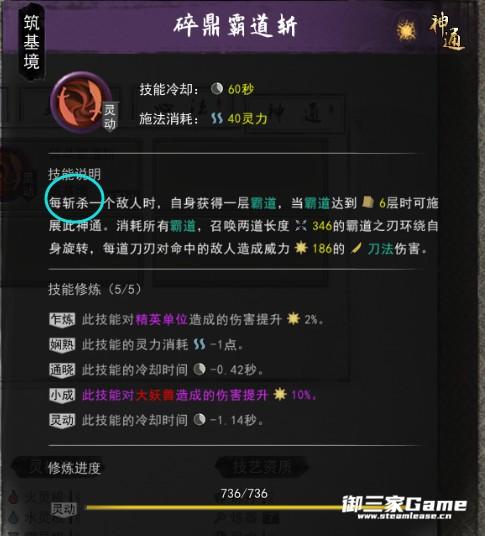
Task: Select the 通晓 training tier badge
Action: point(62,370)
